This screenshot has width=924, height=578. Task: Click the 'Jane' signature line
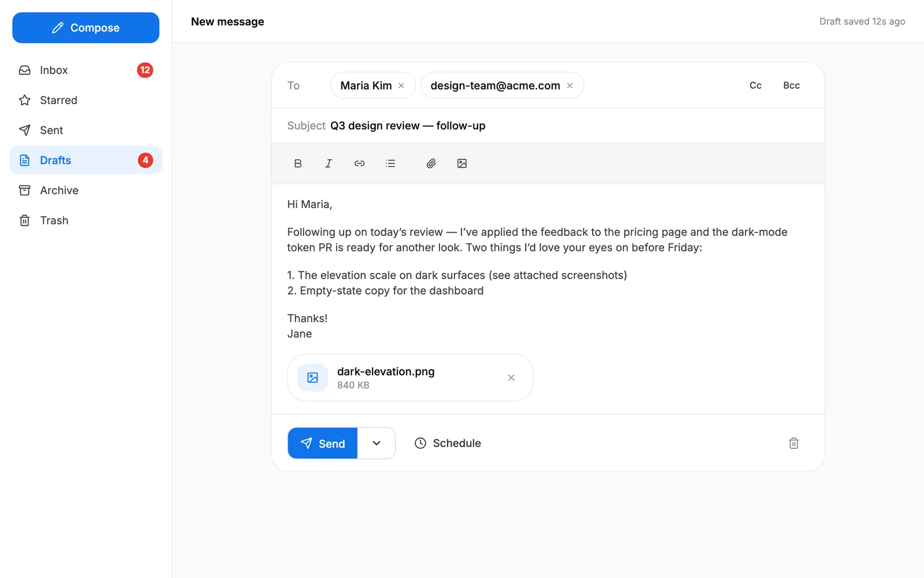pos(300,334)
